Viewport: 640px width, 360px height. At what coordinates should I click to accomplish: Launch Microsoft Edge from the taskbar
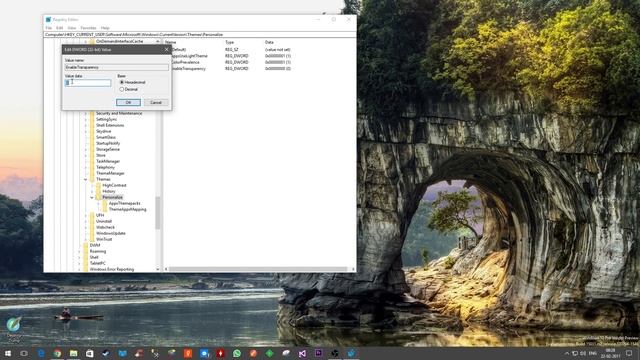(41, 353)
